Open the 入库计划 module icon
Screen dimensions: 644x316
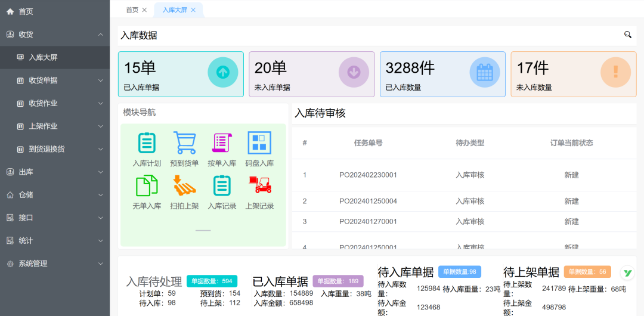(x=147, y=143)
